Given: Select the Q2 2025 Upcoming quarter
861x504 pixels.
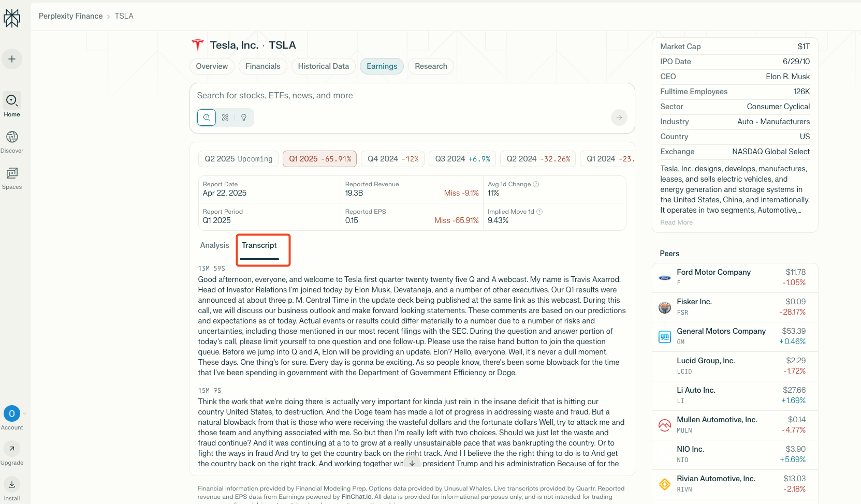Looking at the screenshot, I should point(239,159).
